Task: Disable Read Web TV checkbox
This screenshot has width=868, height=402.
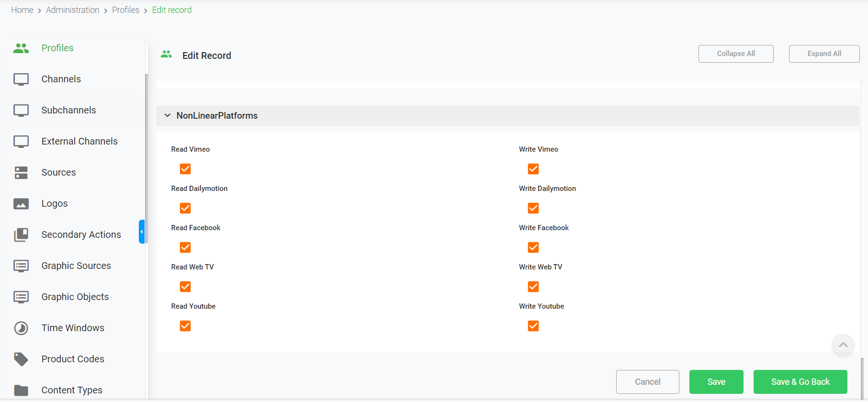Action: (x=185, y=287)
